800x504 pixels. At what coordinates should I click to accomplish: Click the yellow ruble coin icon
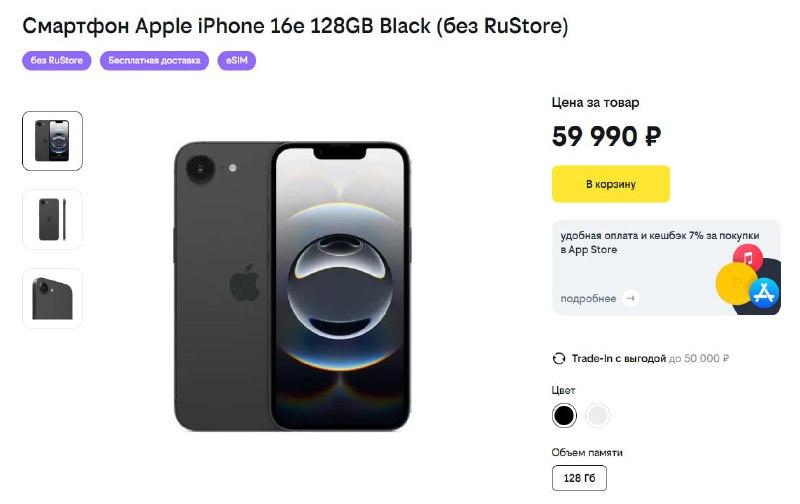point(736,283)
